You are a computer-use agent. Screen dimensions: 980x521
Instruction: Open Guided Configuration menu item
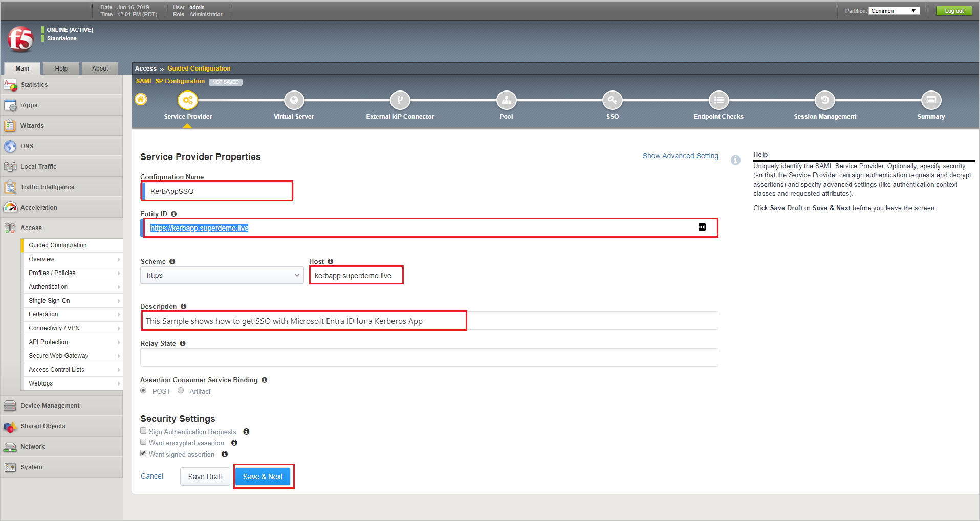73,245
